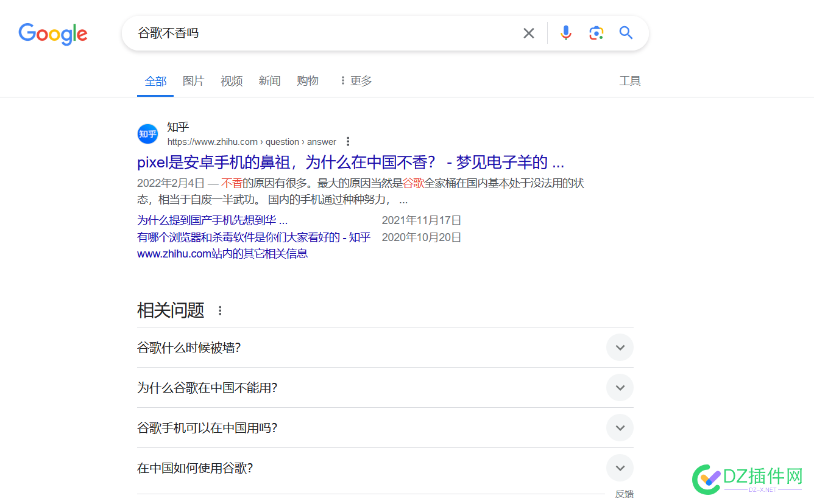Click the 知乎 site name text
The height and width of the screenshot is (504, 814).
[178, 127]
